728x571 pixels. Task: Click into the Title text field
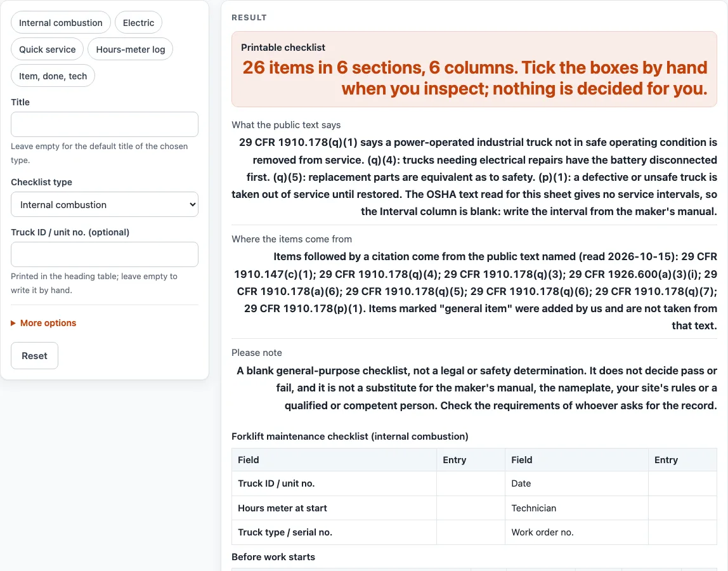[105, 124]
